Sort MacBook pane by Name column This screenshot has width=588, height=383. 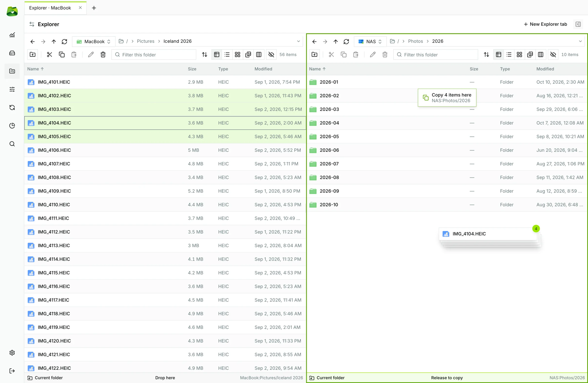click(x=35, y=69)
